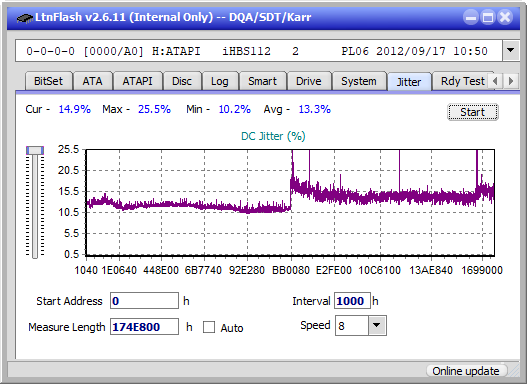Click the LtnFlash chip icon in title bar
Image resolution: width=527 pixels, height=384 pixels.
[25, 17]
